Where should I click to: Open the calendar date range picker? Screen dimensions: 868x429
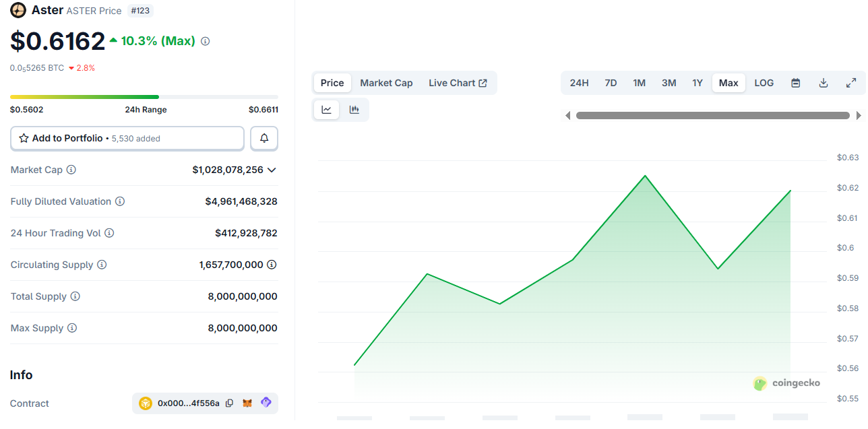click(x=795, y=83)
